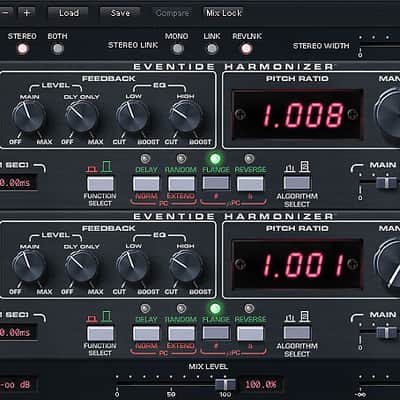Viewport: 400px width, 400px height.
Task: Click the plus preset button
Action: pyautogui.click(x=27, y=13)
